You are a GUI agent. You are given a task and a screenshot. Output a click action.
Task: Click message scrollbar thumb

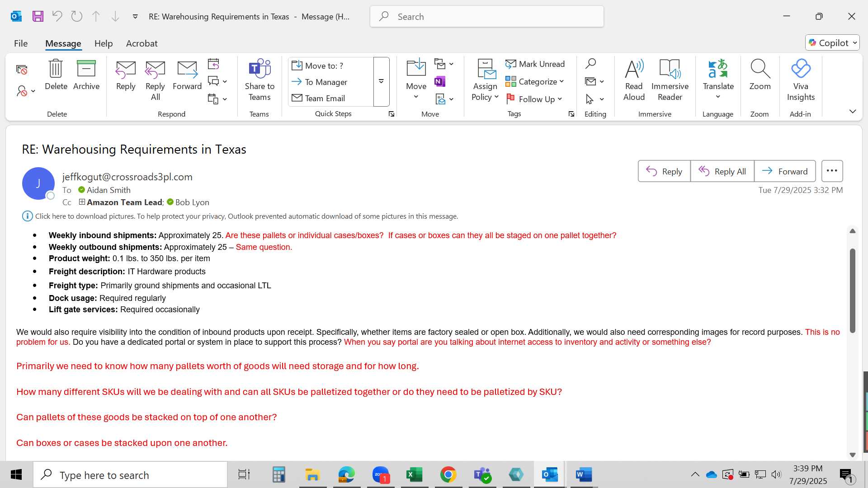coord(853,291)
